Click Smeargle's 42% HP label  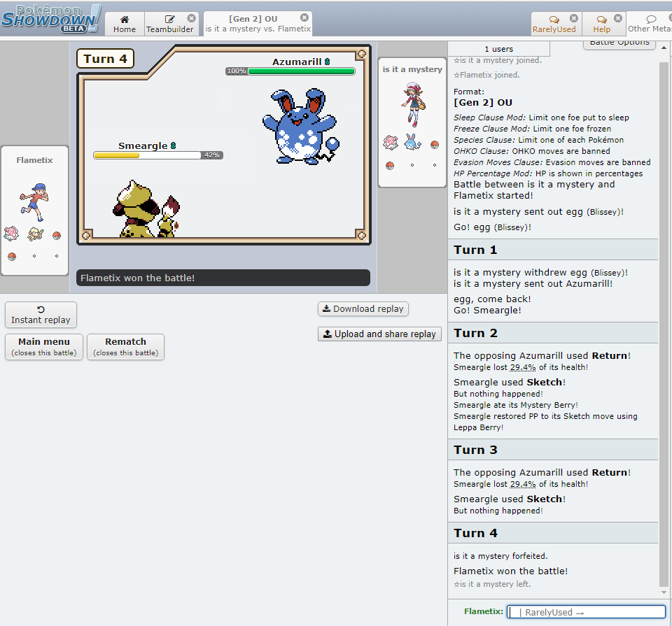(211, 155)
